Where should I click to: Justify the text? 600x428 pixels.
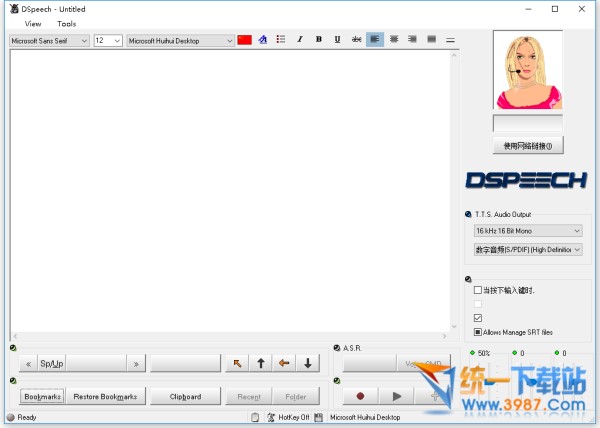point(432,39)
